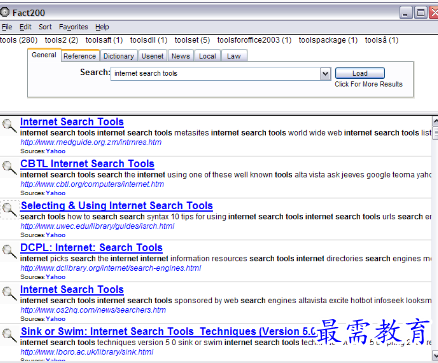Click 'Source: Yahoo' under CBTL result
The height and width of the screenshot is (363, 438).
click(x=43, y=193)
